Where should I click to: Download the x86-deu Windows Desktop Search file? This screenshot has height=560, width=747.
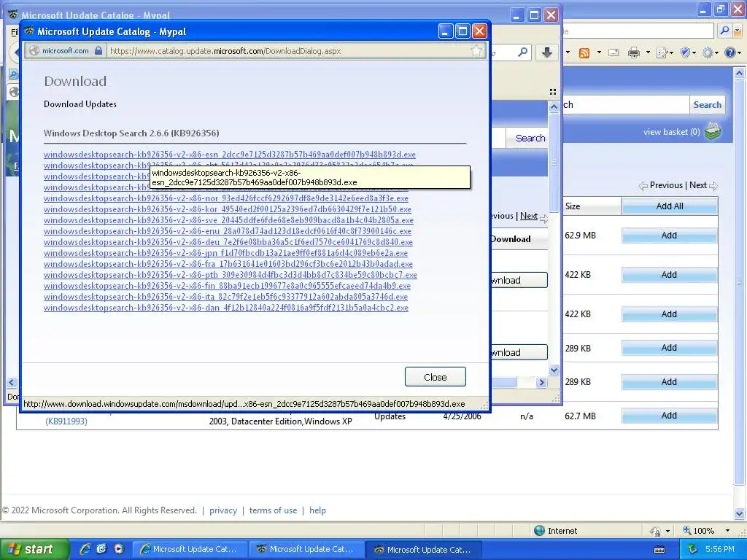coord(228,242)
